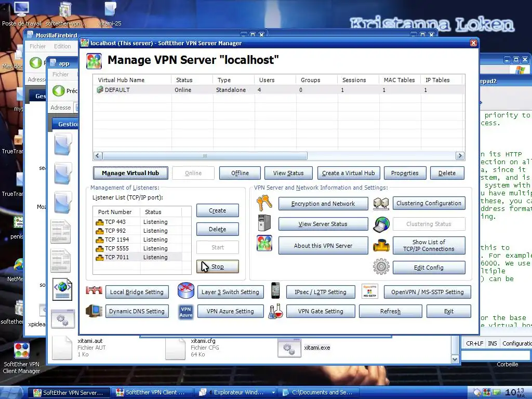Click View Status button
Image resolution: width=532 pixels, height=399 pixels.
[x=288, y=173]
